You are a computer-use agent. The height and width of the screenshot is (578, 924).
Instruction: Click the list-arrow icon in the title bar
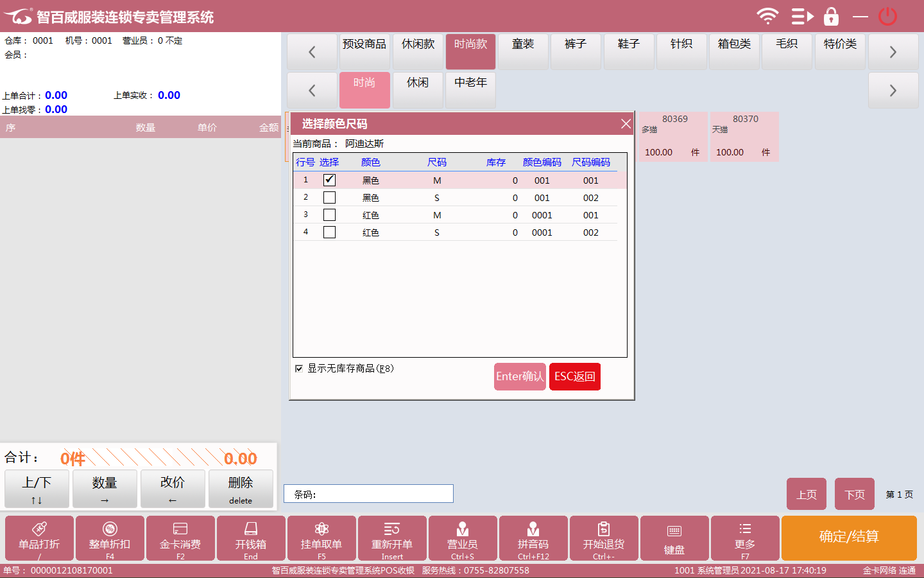click(801, 16)
